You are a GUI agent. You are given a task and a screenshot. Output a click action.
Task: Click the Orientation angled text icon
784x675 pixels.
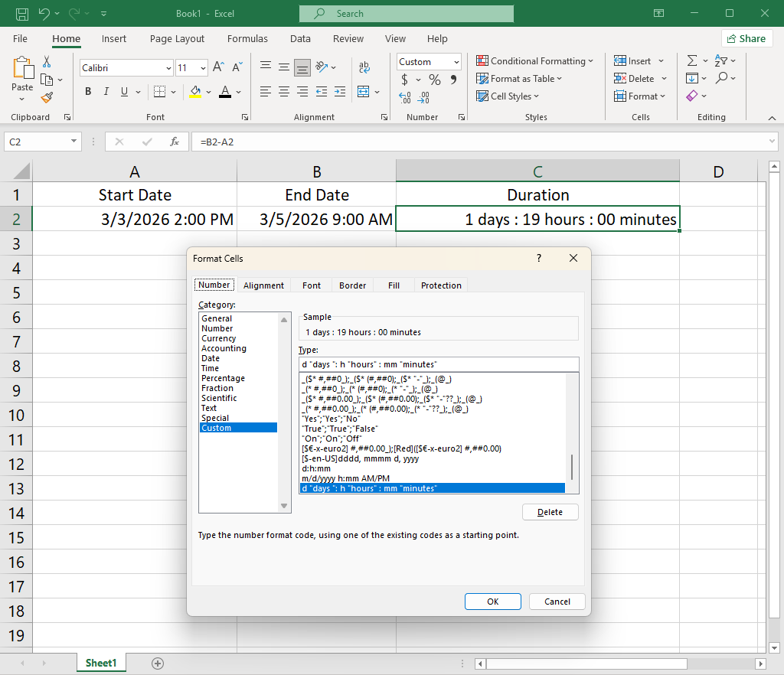(322, 67)
